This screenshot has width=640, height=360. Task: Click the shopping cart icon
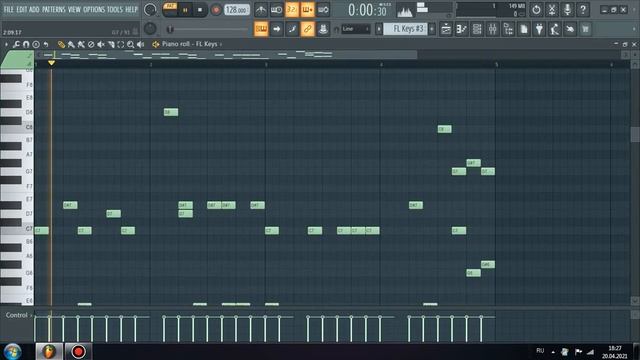pyautogui.click(x=586, y=29)
